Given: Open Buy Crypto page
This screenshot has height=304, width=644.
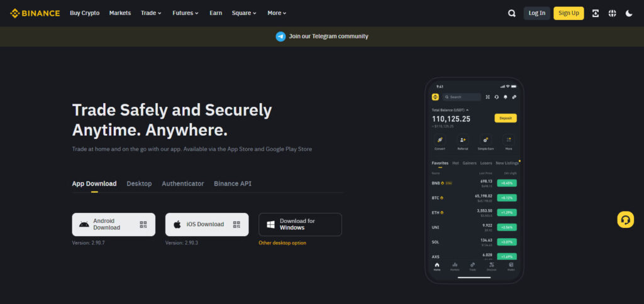Looking at the screenshot, I should (x=85, y=13).
